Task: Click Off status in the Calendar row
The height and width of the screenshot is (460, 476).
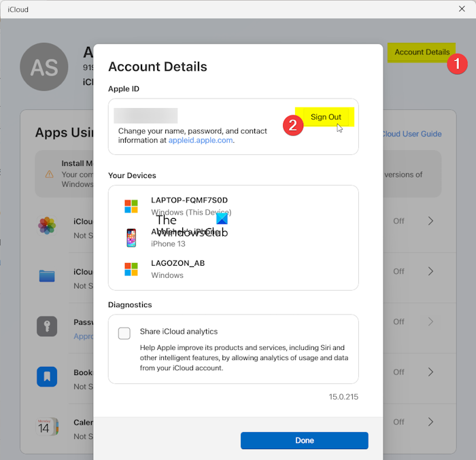Action: click(398, 422)
